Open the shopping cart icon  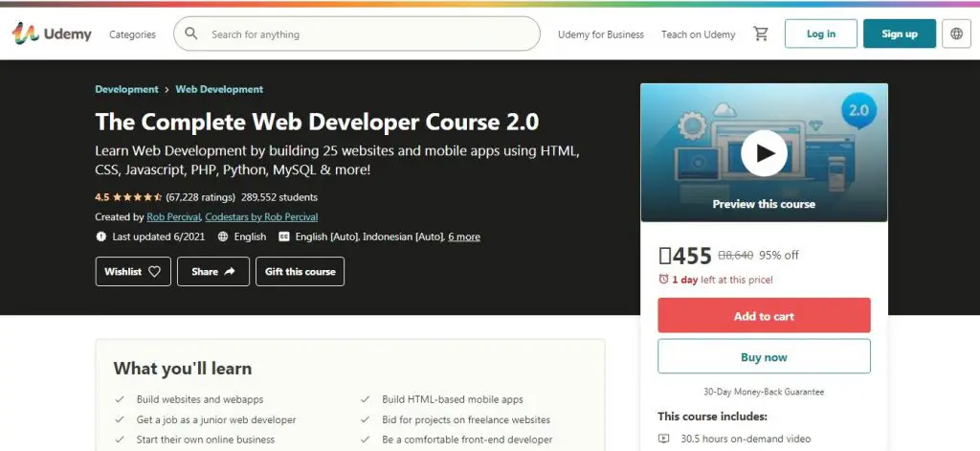point(761,34)
